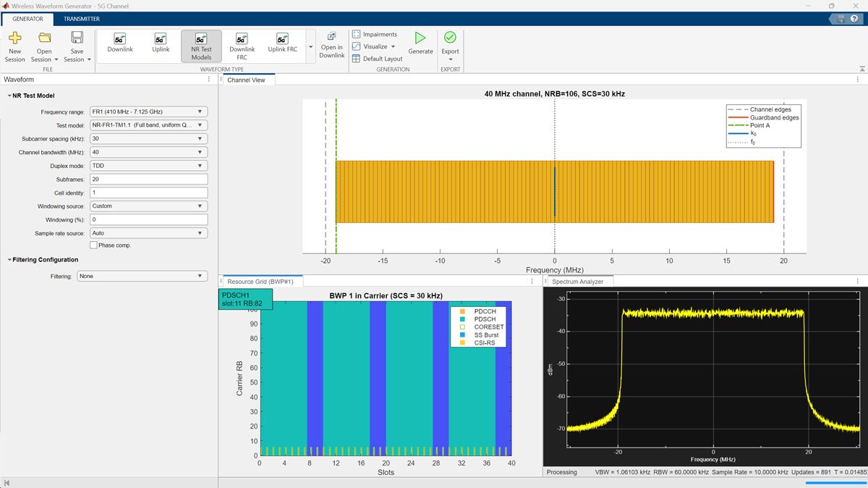Create a New Session

(14, 45)
